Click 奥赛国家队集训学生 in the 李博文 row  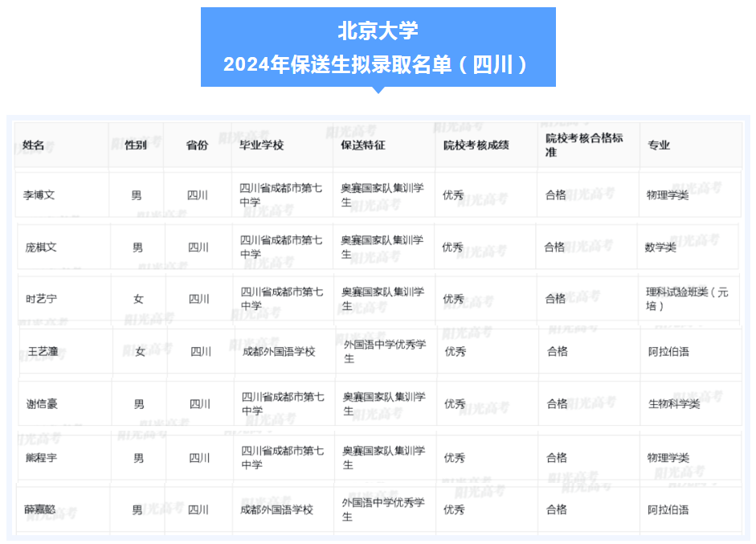tap(383, 194)
